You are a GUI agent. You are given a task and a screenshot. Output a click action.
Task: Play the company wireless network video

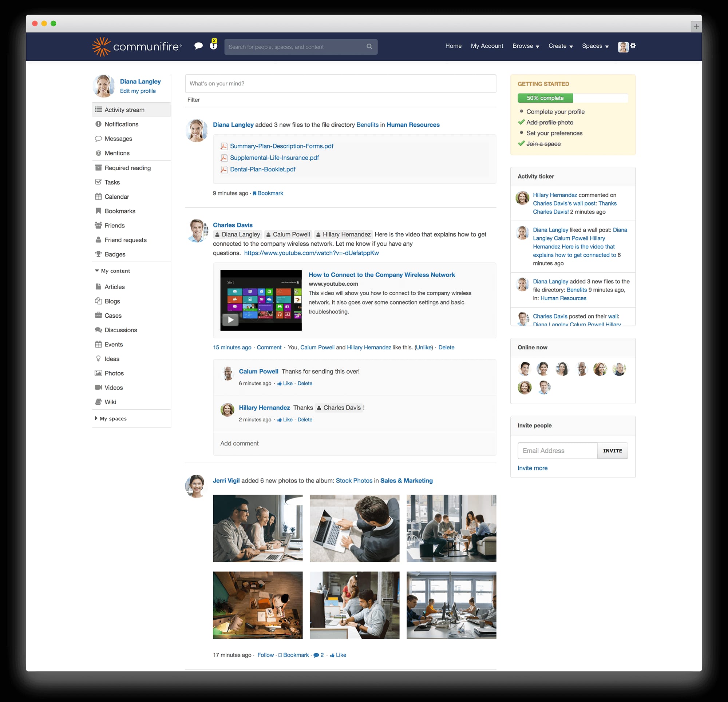[230, 320]
